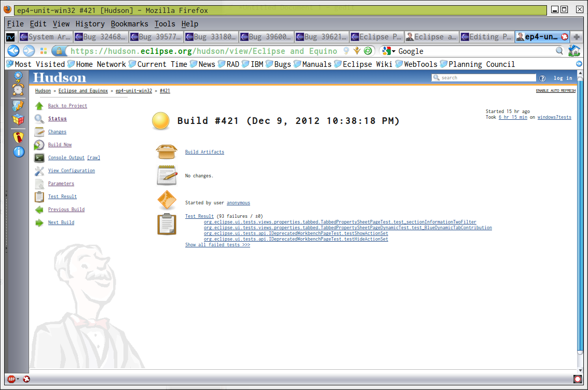Close the active ep4-un... tab
The image size is (588, 390).
click(564, 37)
